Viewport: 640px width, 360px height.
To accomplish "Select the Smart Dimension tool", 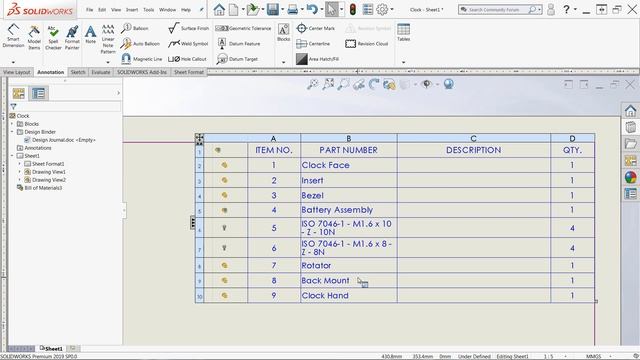I will click(13, 36).
